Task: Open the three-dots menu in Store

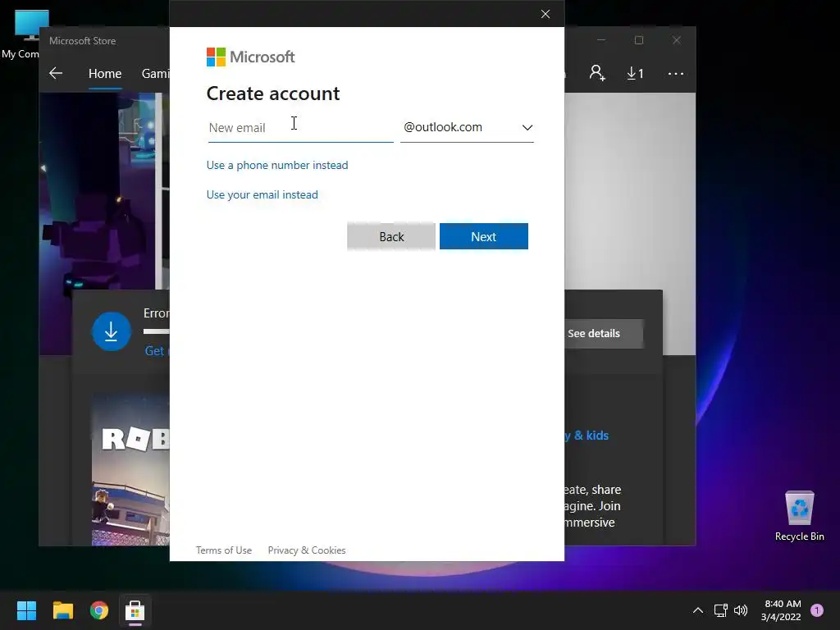Action: (x=676, y=74)
